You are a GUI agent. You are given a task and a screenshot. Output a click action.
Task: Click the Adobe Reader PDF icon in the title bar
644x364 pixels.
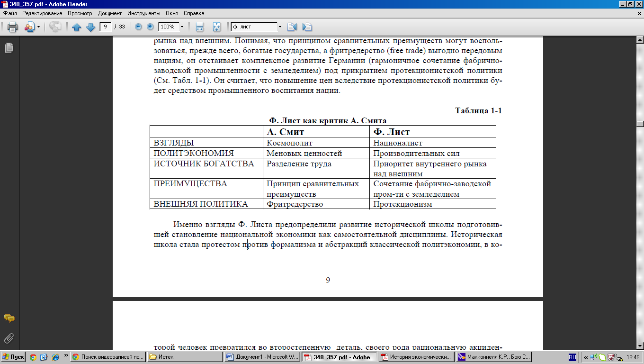tap(5, 4)
